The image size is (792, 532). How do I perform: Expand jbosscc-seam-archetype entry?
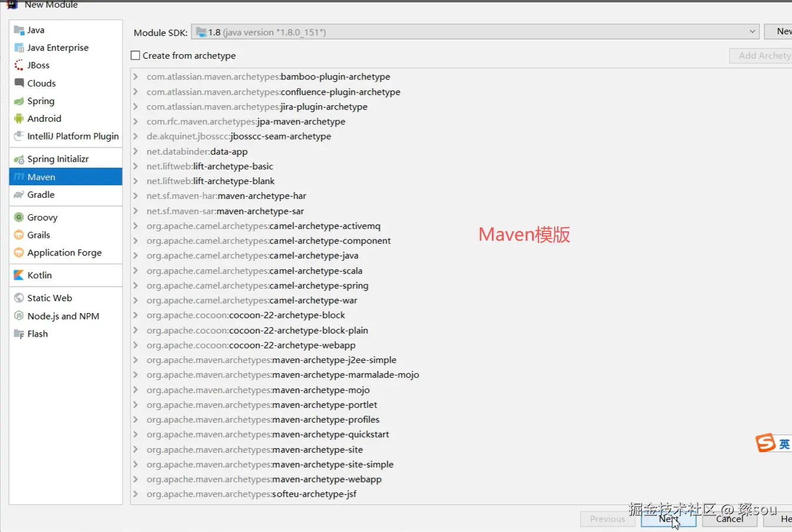tap(136, 136)
